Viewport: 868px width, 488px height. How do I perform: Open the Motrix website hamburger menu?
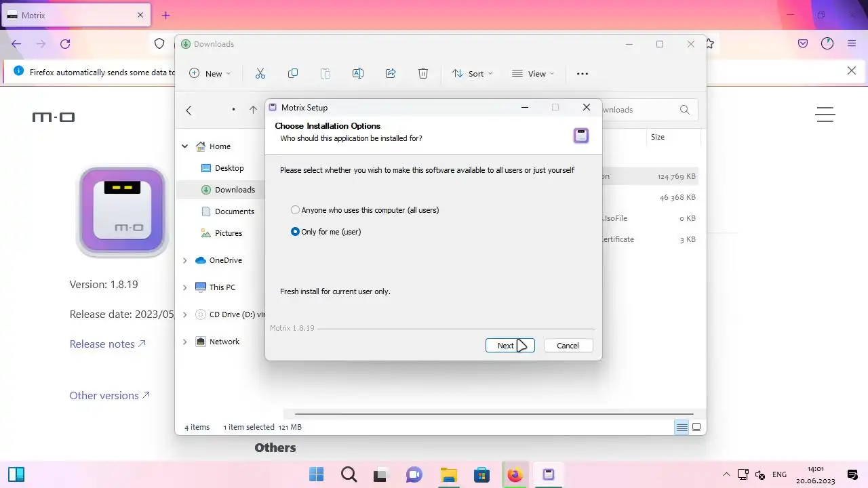(x=825, y=115)
